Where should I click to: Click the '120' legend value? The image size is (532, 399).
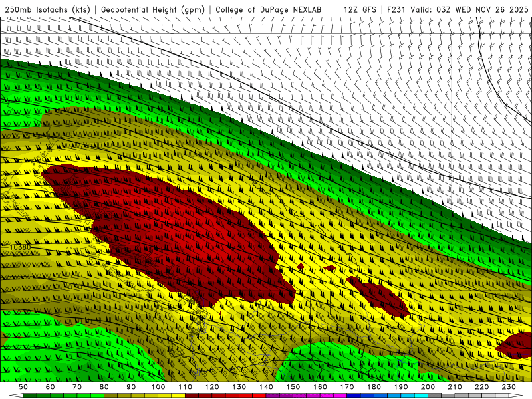coord(212,387)
